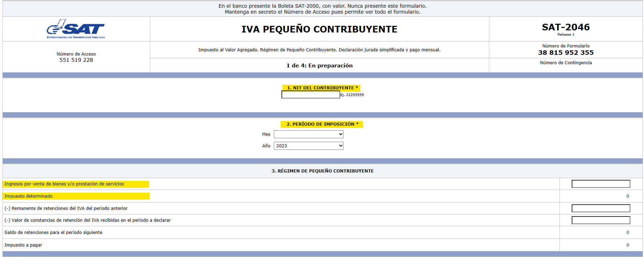Click the Impuesto a pagar value 0
Screen dimensions: 644x257
point(628,245)
